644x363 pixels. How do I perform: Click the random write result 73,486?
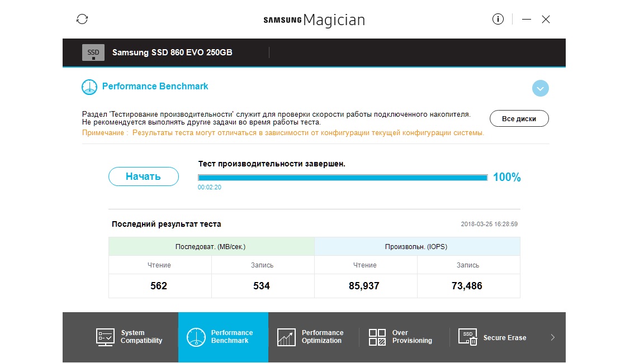pyautogui.click(x=467, y=286)
